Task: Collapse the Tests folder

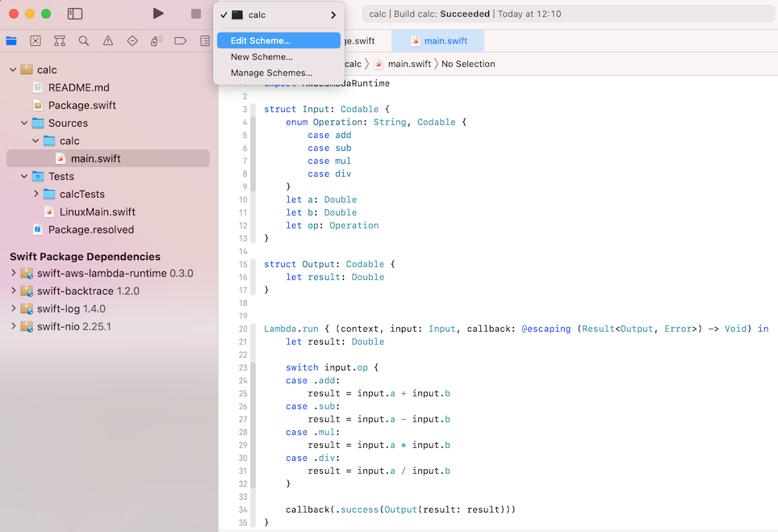Action: 24,176
